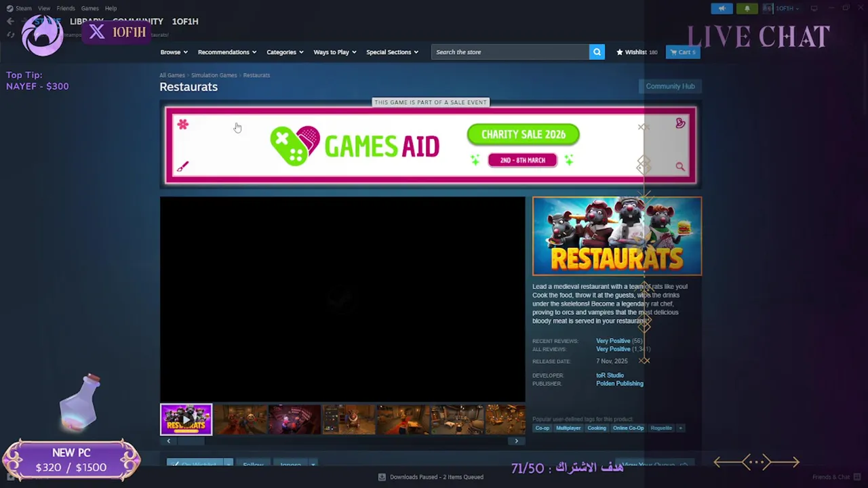Expand the Recommendations dropdown
Viewport: 868px width, 488px height.
pyautogui.click(x=226, y=52)
